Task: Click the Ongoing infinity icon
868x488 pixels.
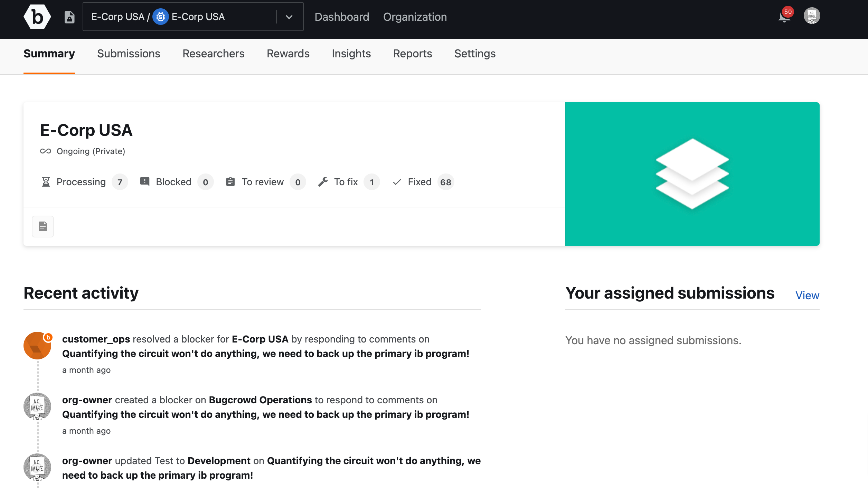Action: point(46,151)
